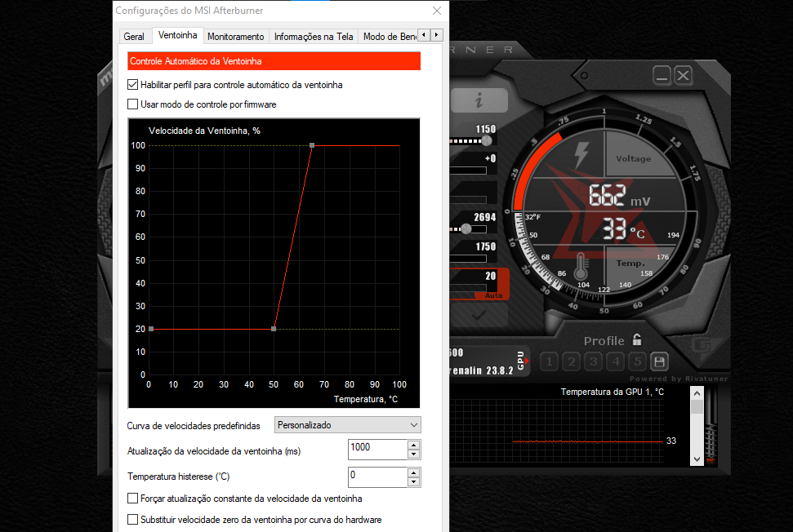Select profile slot 4
This screenshot has width=793, height=532.
pos(616,361)
